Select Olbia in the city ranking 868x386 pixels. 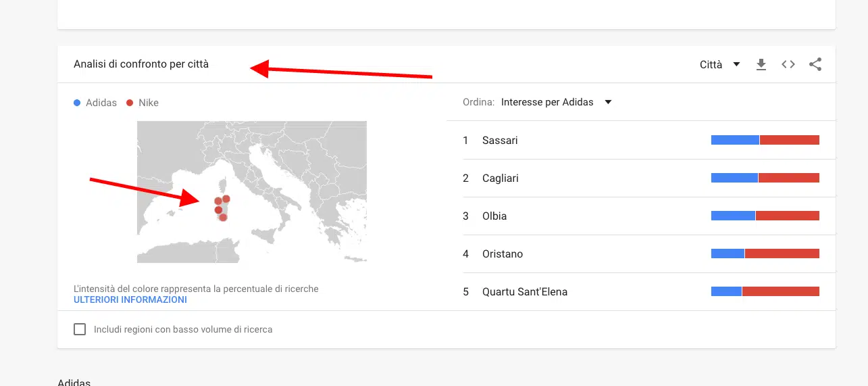[494, 216]
